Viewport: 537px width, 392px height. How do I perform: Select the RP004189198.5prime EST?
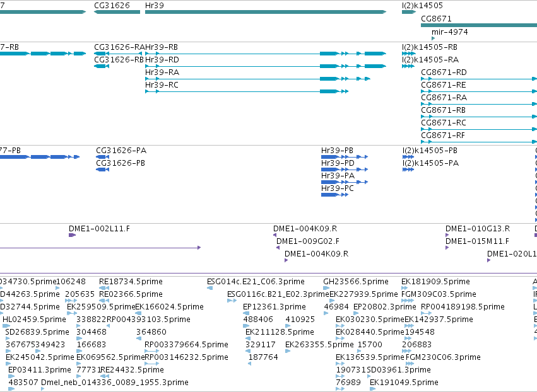coord(463,307)
